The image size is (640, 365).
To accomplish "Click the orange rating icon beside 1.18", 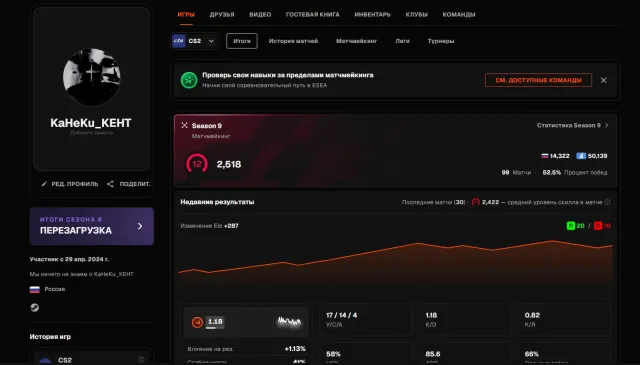I will coord(197,322).
